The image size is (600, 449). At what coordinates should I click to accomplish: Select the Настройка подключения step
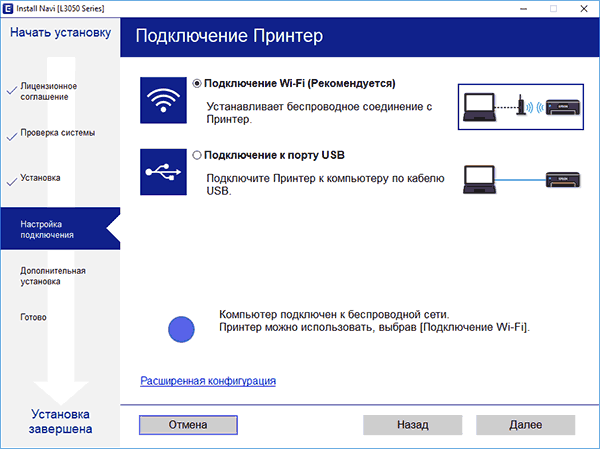[60, 229]
